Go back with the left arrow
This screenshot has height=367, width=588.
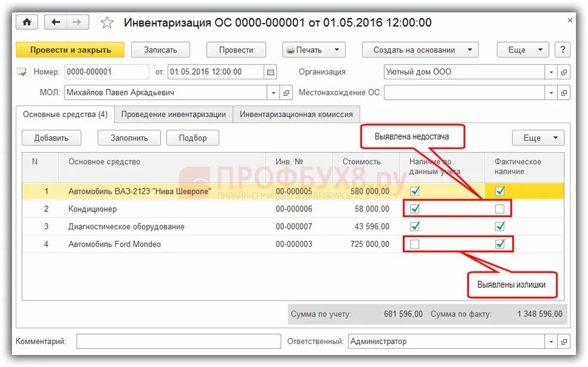[x=56, y=22]
